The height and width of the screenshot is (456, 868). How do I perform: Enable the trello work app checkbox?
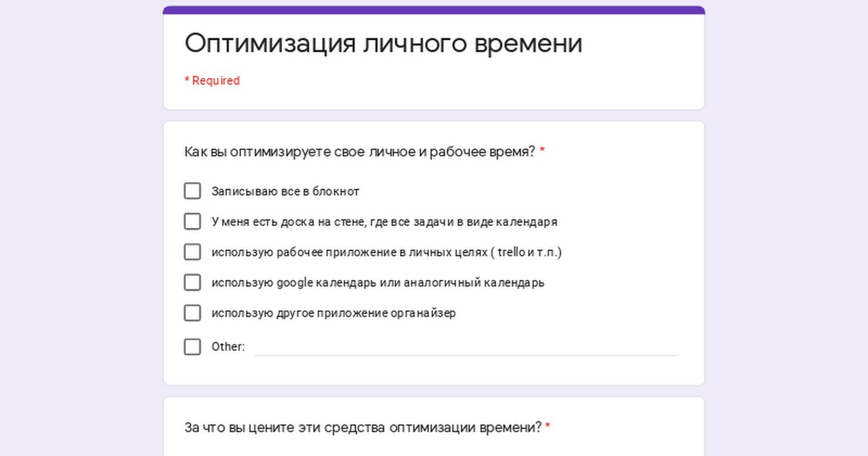click(x=192, y=252)
